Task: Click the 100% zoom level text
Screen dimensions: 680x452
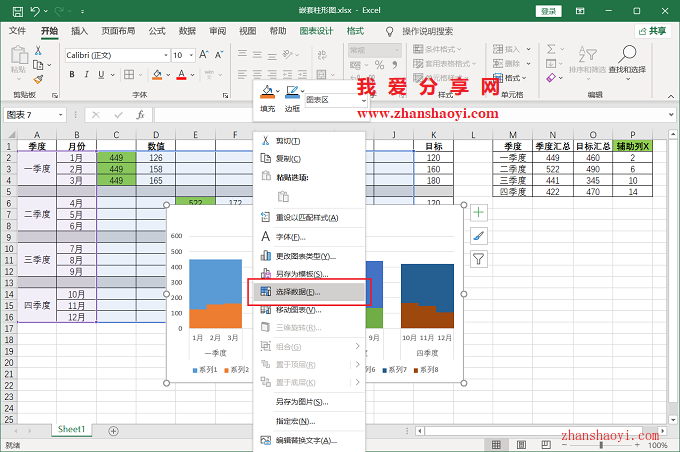Action: (x=657, y=445)
